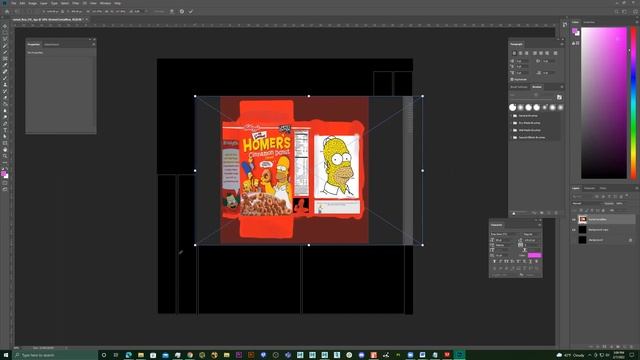Center paragraph text
Viewport: 640px width, 360px height.
click(x=520, y=53)
